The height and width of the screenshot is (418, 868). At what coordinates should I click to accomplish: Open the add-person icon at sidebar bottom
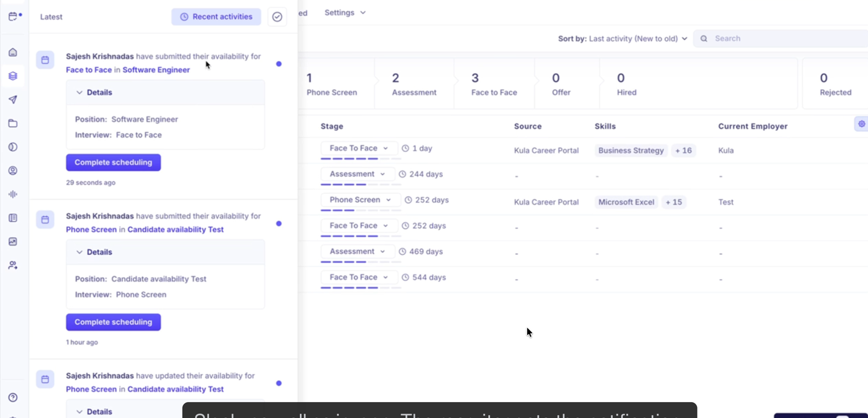(x=12, y=265)
